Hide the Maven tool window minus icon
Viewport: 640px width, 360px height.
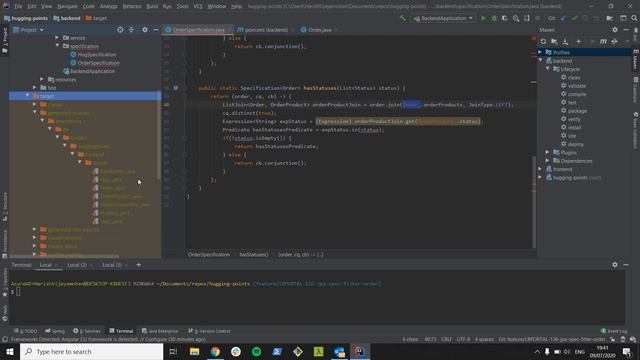coord(626,30)
